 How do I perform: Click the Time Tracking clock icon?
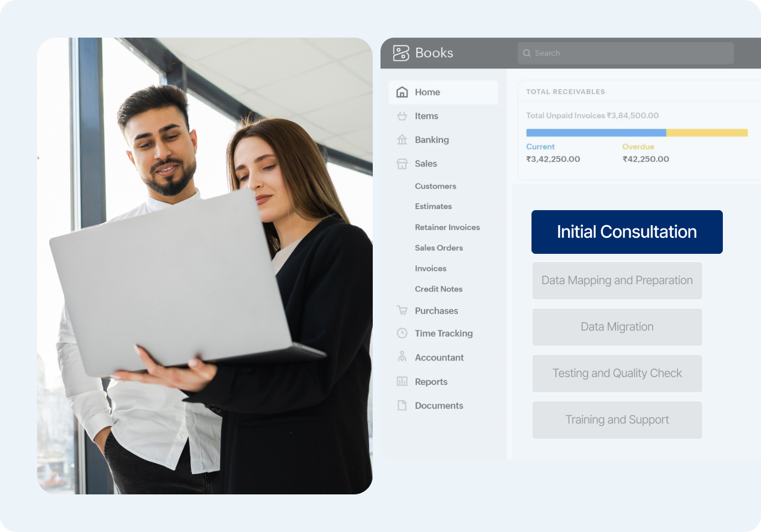(x=402, y=333)
